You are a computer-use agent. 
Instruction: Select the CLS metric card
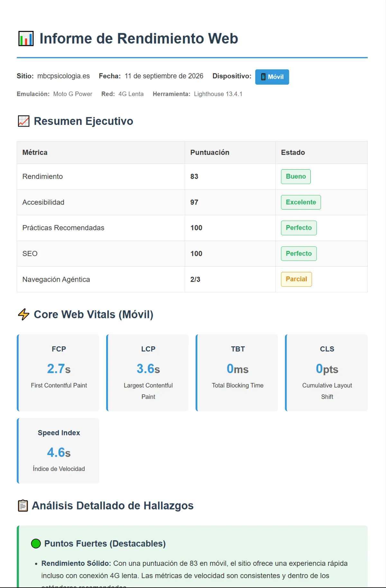326,373
